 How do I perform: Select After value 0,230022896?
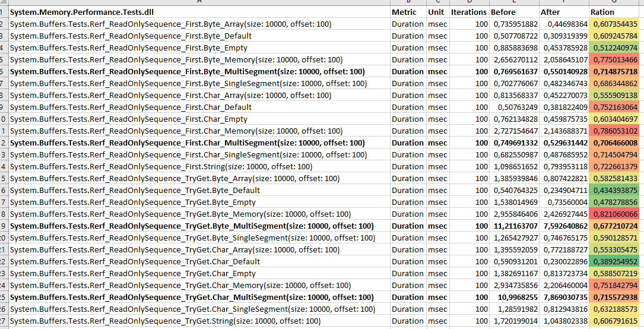tap(564, 262)
